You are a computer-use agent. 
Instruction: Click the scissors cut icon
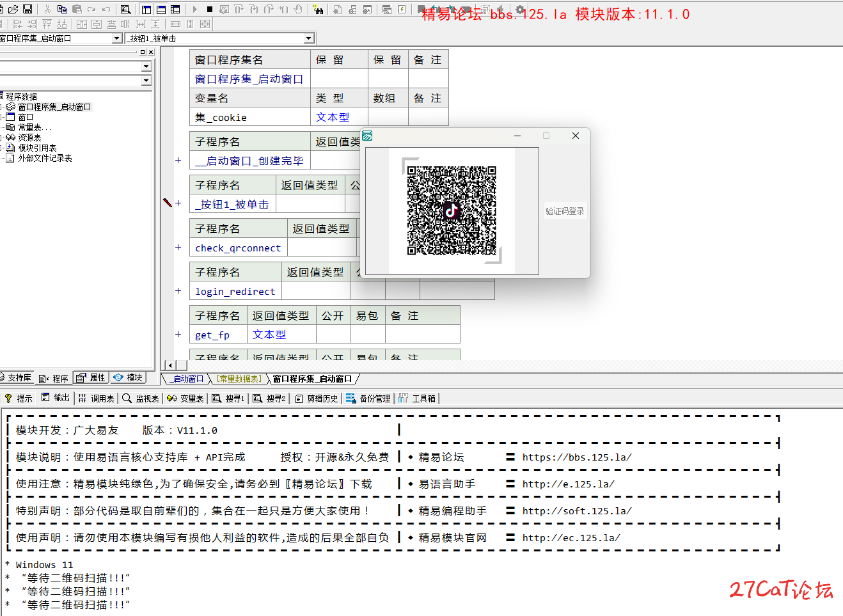pos(47,9)
